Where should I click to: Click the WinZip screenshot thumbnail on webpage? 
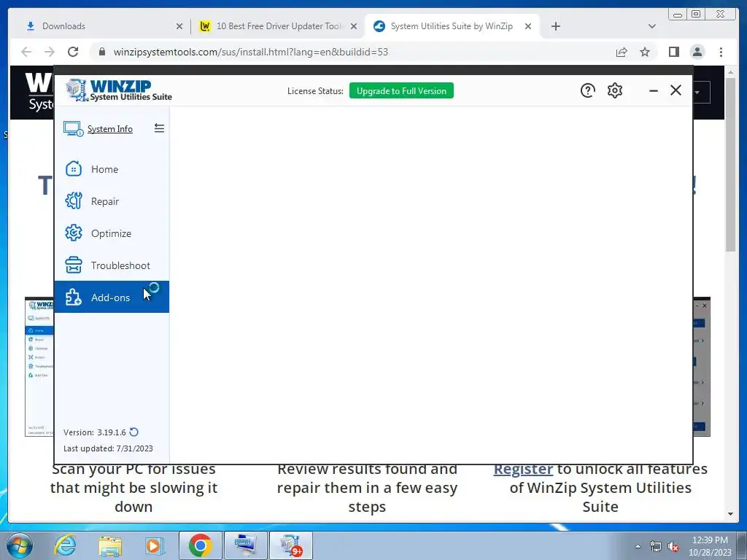tap(39, 367)
